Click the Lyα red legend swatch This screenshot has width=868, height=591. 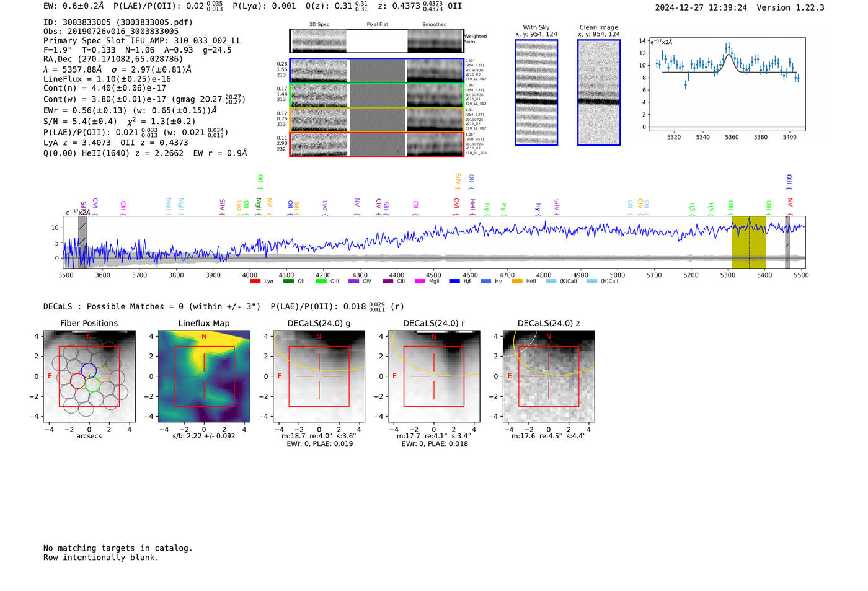pyautogui.click(x=255, y=282)
